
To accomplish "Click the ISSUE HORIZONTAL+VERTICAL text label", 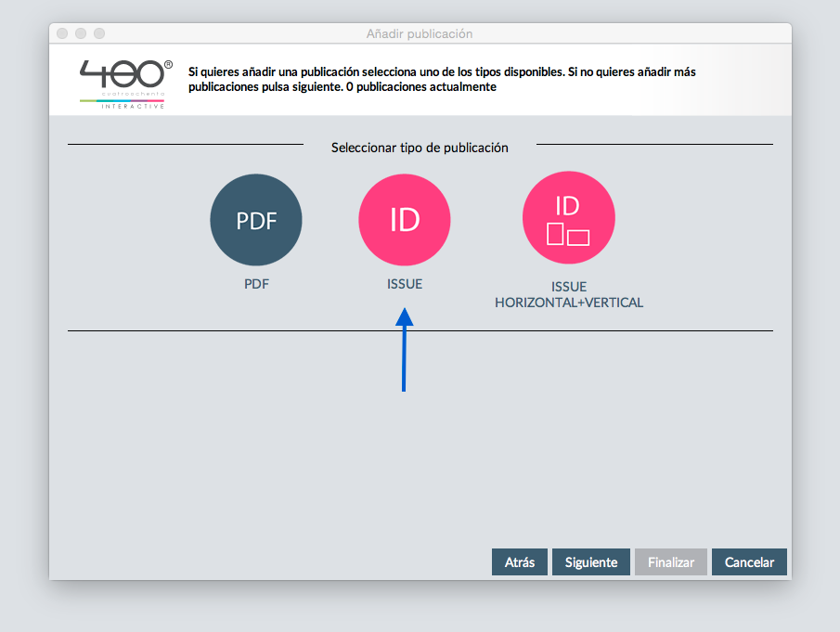I will 568,294.
